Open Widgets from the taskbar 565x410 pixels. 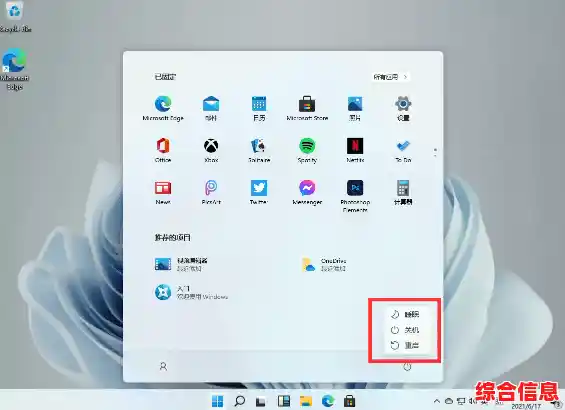click(284, 401)
